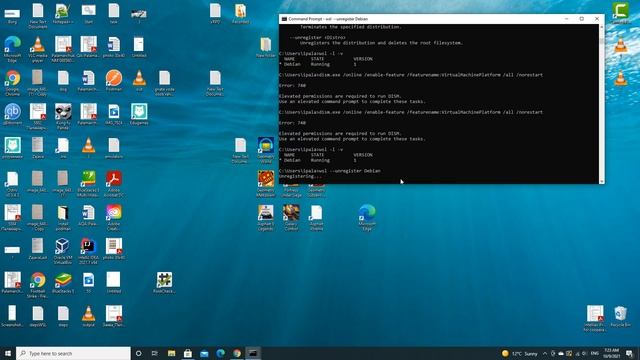Open the IntelliJ IDEA desktop shortcut
The width and height of the screenshot is (640, 360).
(x=89, y=251)
